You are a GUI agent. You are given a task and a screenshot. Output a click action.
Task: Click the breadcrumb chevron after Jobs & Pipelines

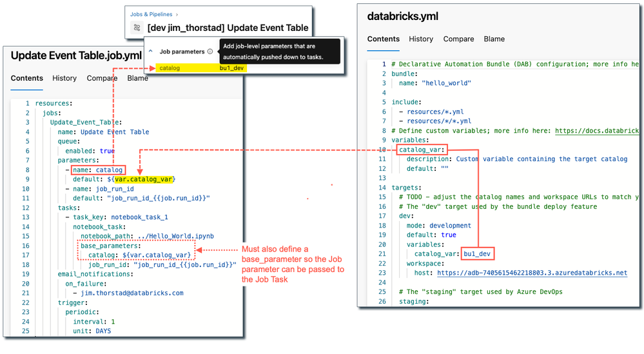[x=177, y=13]
